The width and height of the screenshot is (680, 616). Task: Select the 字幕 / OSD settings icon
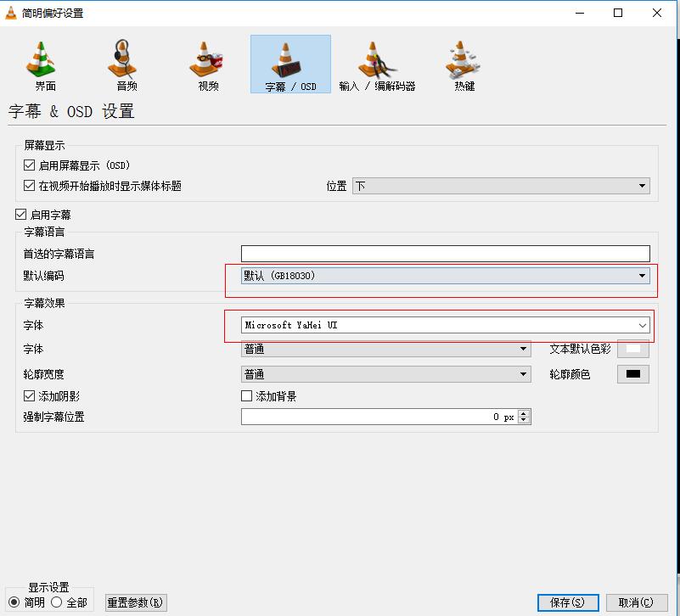[290, 64]
